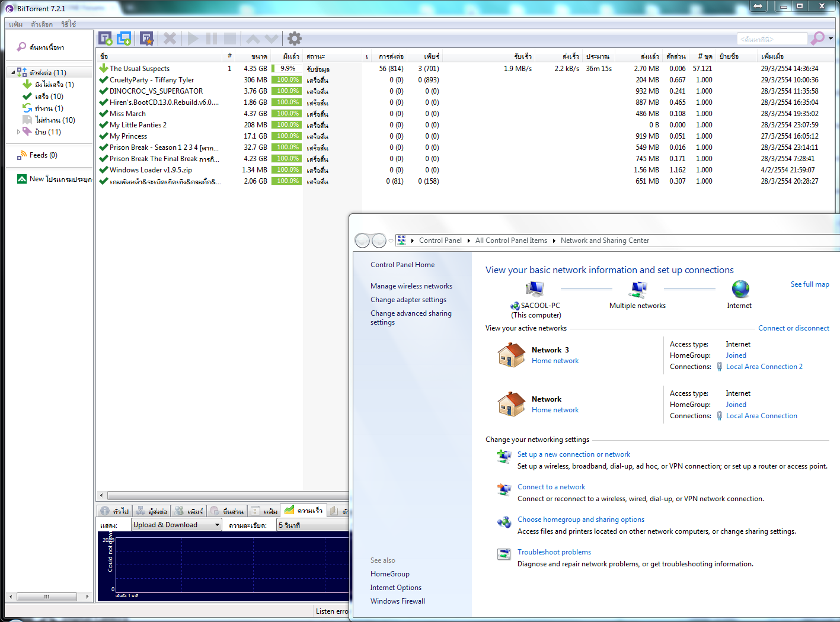Open the New apps item in sidebar
The height and width of the screenshot is (622, 840).
point(55,179)
